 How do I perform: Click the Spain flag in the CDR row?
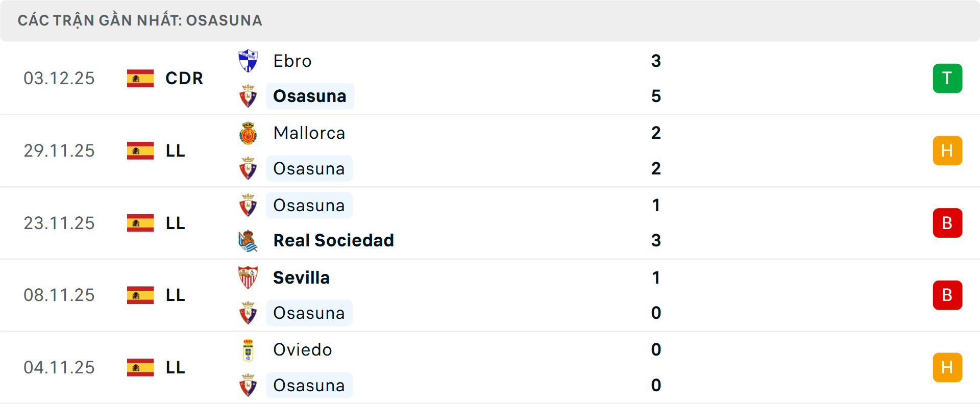[x=140, y=78]
